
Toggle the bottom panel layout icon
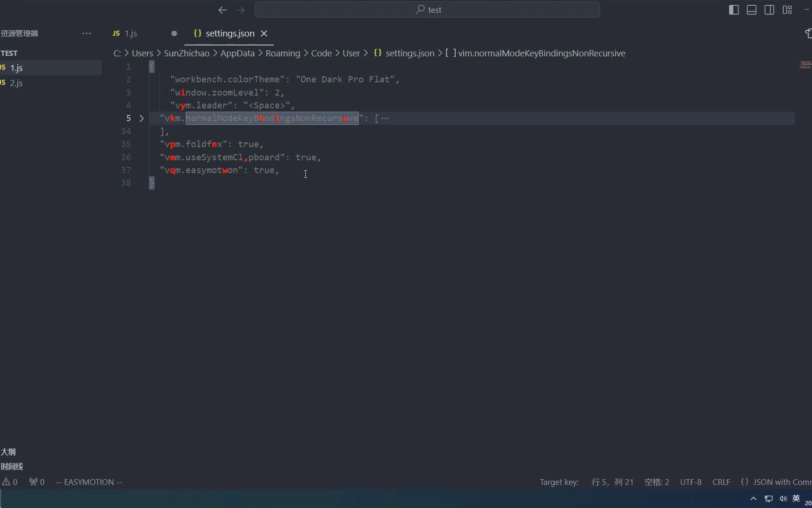(x=752, y=10)
